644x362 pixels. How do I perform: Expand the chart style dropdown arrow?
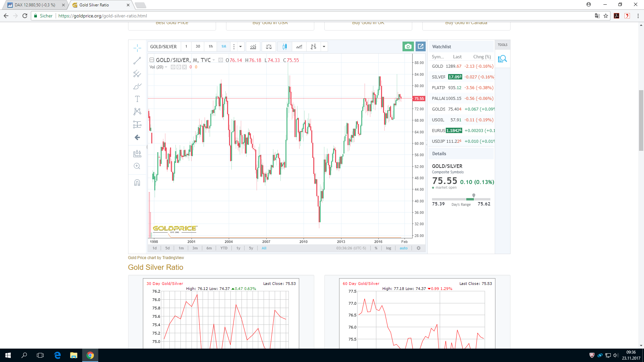pyautogui.click(x=324, y=47)
